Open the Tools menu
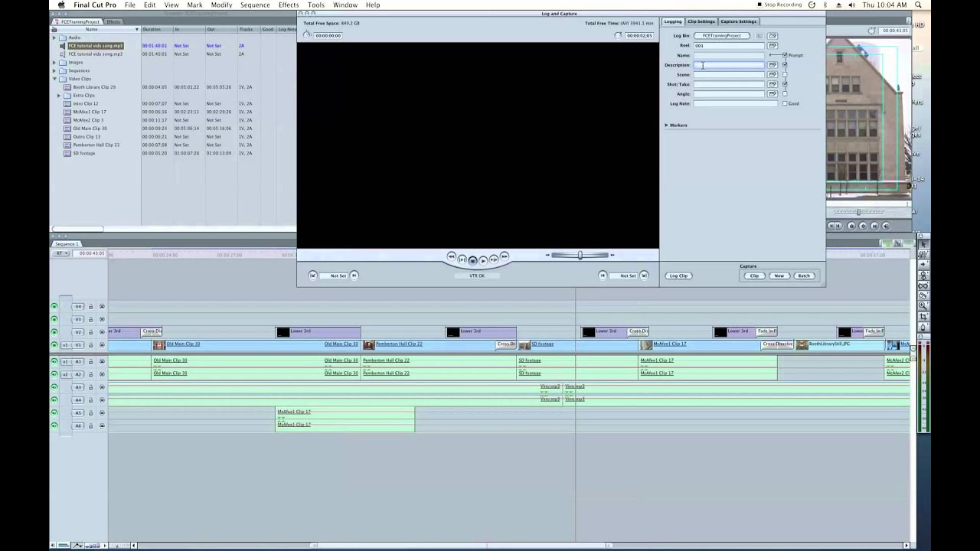Screen dimensions: 980x551 coord(316,5)
